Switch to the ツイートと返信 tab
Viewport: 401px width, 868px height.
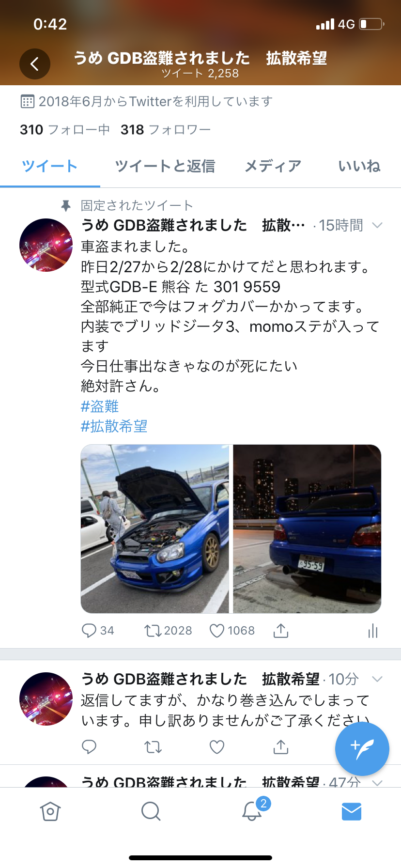click(165, 166)
